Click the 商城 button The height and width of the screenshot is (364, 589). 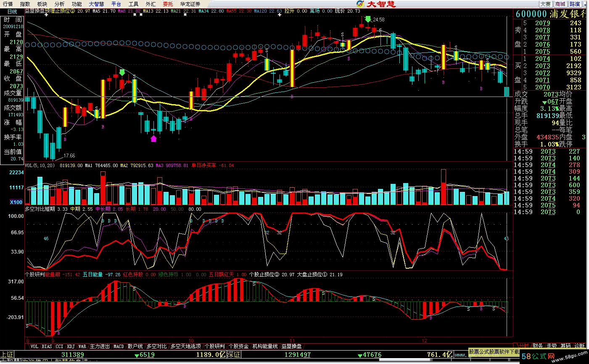click(560, 4)
